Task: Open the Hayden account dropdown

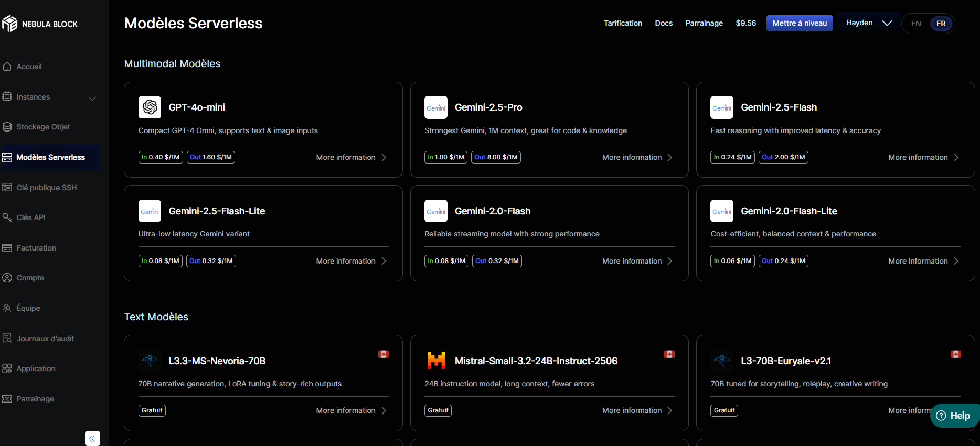Action: tap(868, 23)
